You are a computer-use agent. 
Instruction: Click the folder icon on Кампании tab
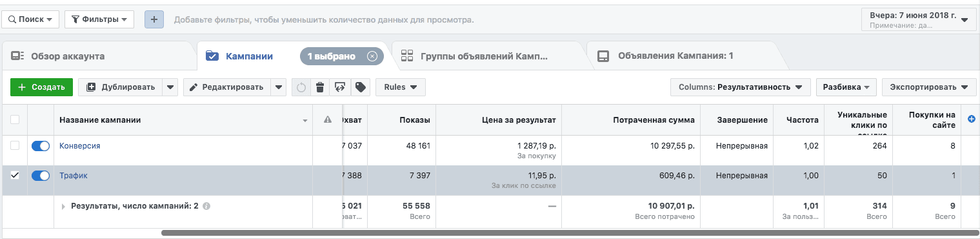tap(212, 56)
